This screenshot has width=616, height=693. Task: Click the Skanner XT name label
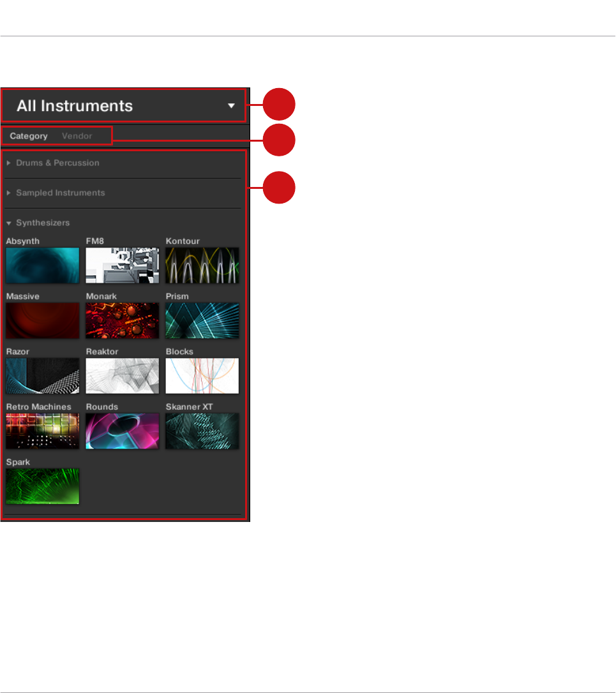pos(189,406)
